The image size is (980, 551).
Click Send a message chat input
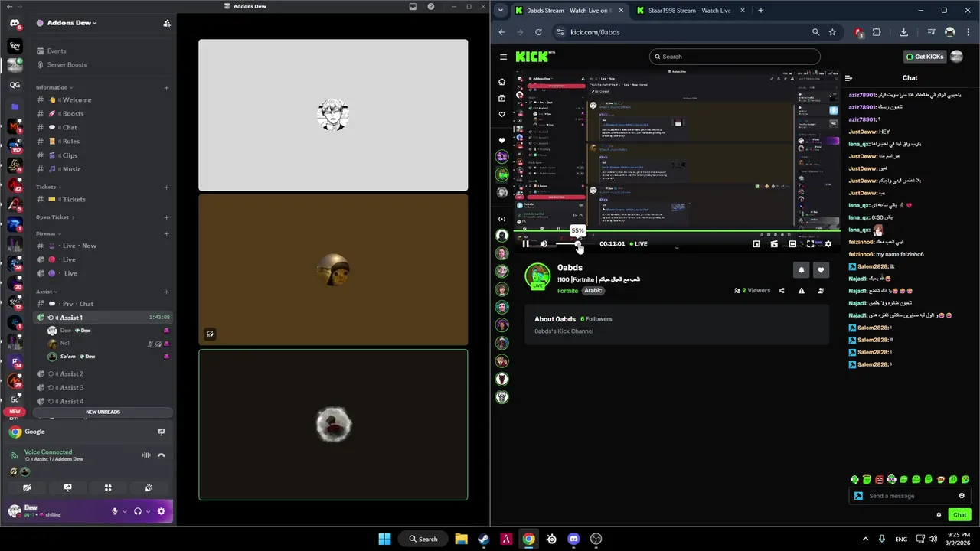[x=910, y=496]
